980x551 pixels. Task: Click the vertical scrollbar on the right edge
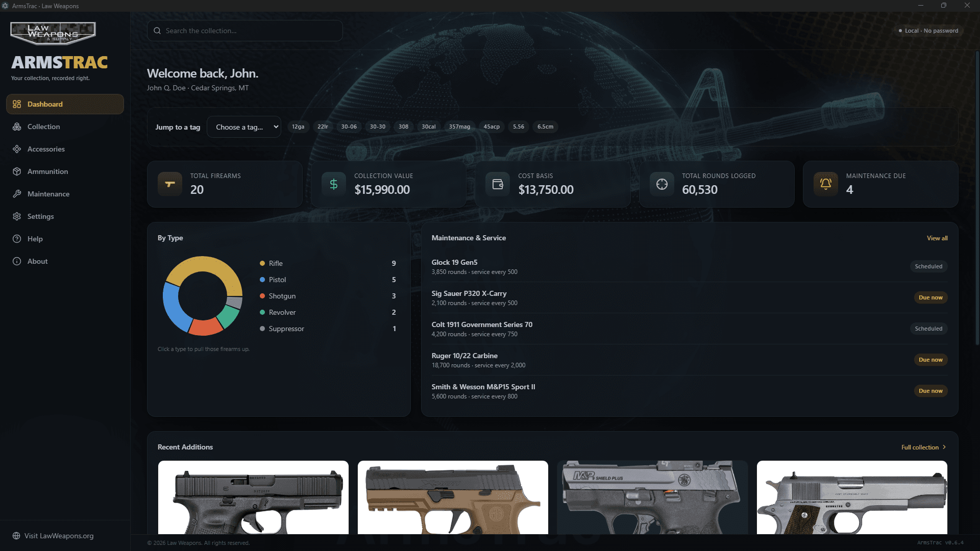(977, 198)
